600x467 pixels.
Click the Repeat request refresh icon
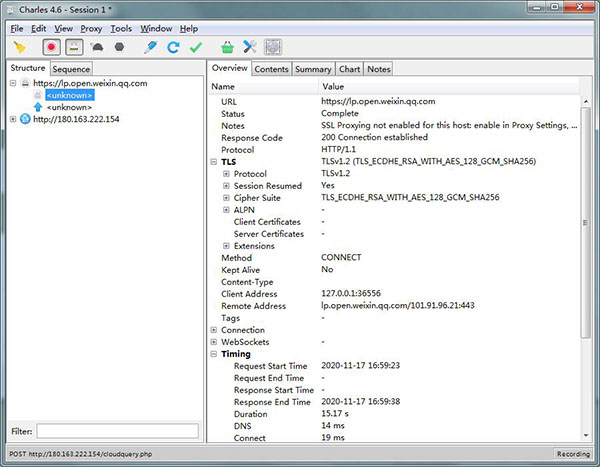173,47
